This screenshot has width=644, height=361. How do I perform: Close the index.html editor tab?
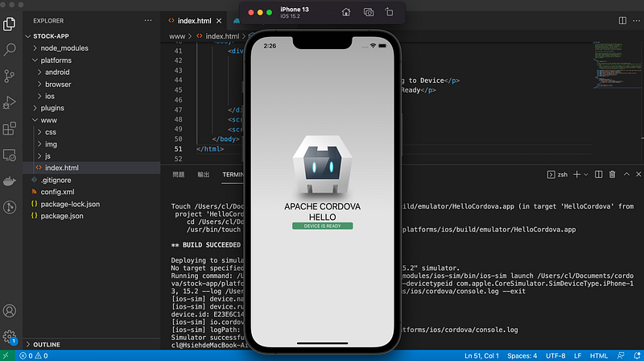[219, 21]
